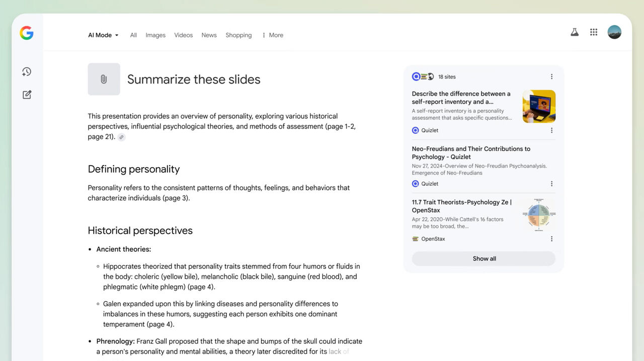Open the account profile avatar
This screenshot has height=361, width=644.
[x=614, y=32]
